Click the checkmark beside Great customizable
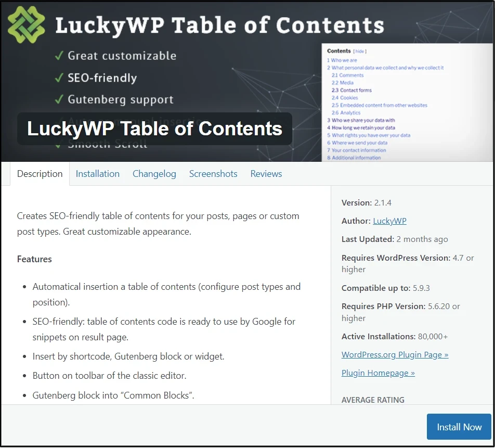 pyautogui.click(x=59, y=56)
